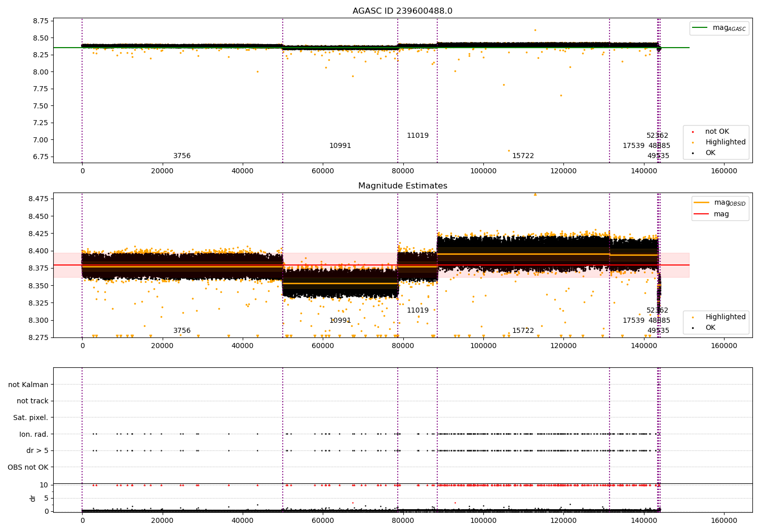Click the 'dr > 5' row label
The image size is (760, 532).
(x=37, y=451)
